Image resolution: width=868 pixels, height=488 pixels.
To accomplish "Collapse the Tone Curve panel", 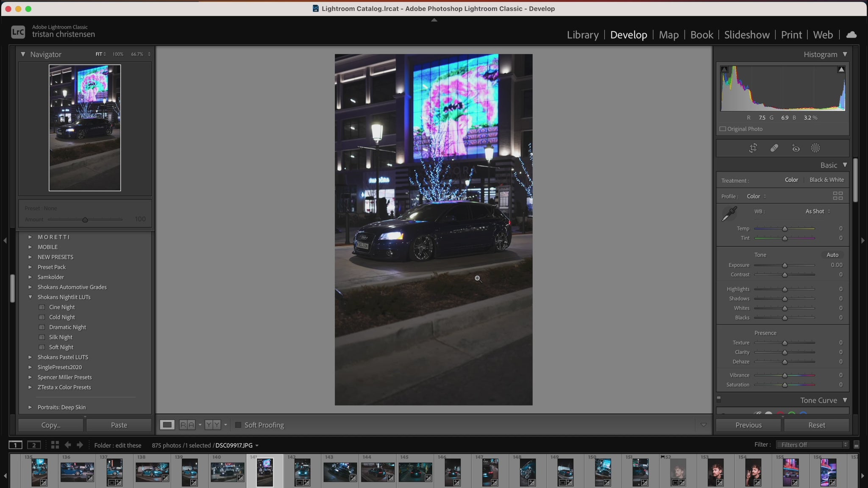I will tap(845, 400).
